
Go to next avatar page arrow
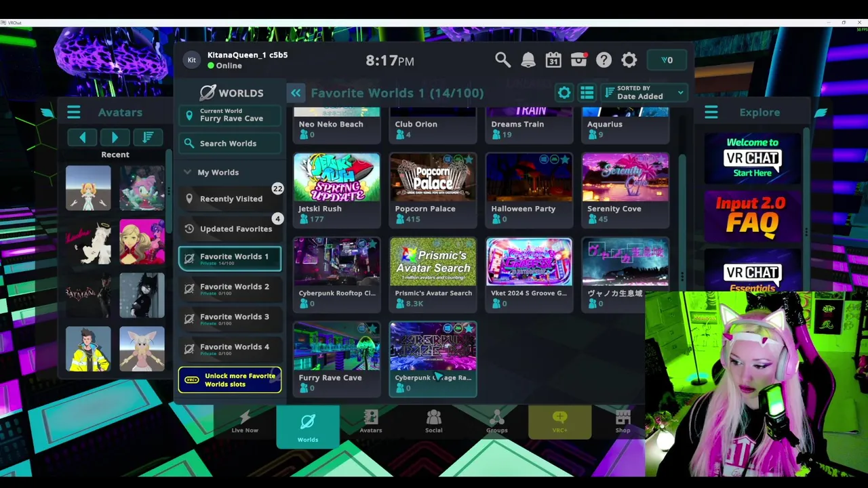115,138
